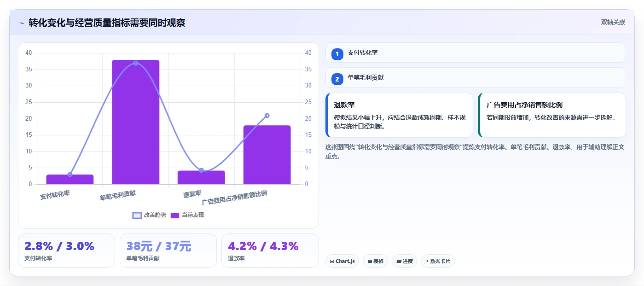Click the 改善趋势 legend color box
The image size is (644, 286).
137,216
